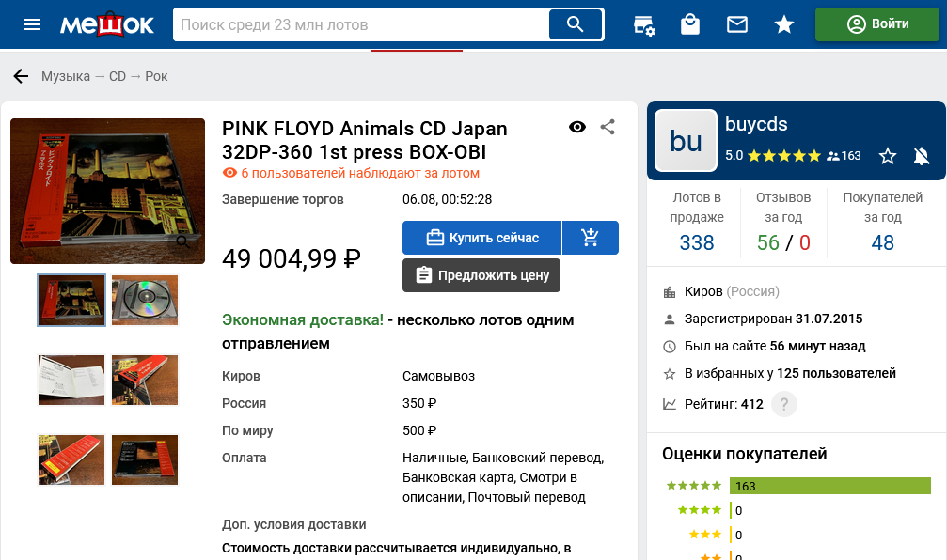
Task: Open the shopping bag purchases icon
Action: point(690,24)
